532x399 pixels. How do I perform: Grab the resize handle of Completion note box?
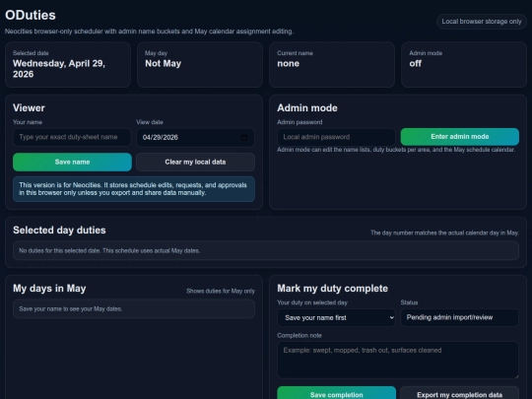pyautogui.click(x=516, y=376)
